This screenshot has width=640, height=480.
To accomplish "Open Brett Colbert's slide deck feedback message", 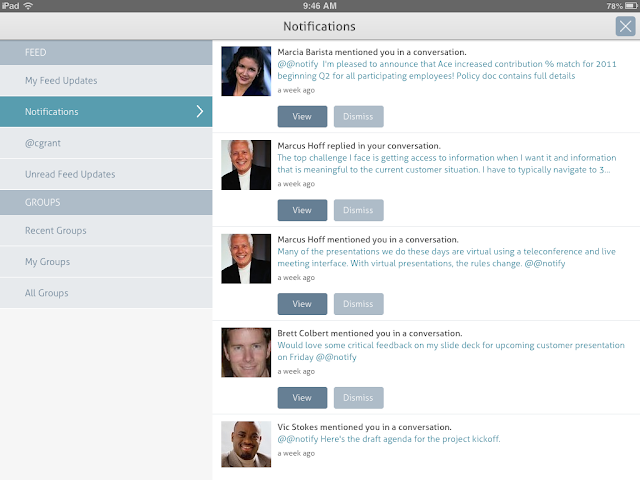I will (451, 351).
